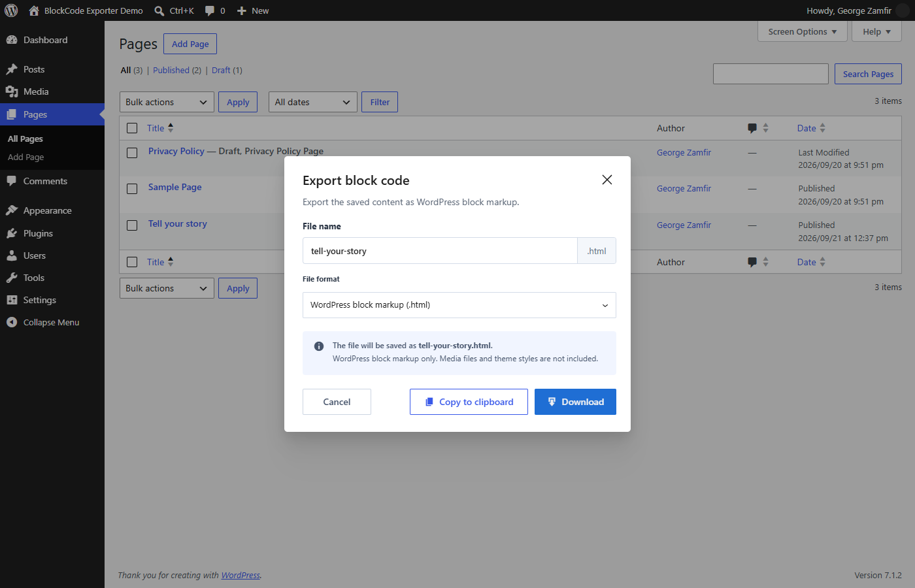Image resolution: width=915 pixels, height=588 pixels.
Task: Check the Sample Page row checkbox
Action: click(x=132, y=189)
